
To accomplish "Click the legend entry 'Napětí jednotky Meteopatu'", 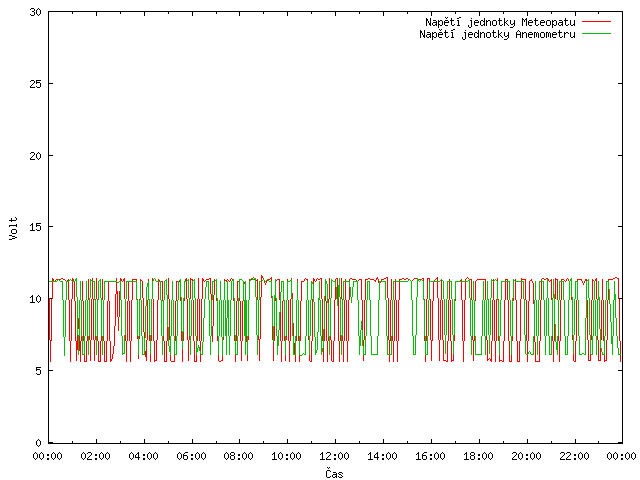I will (x=500, y=22).
